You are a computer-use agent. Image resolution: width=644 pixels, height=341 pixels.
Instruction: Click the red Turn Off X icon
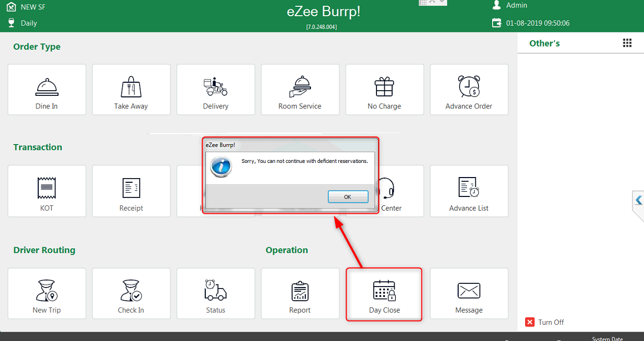tap(530, 322)
